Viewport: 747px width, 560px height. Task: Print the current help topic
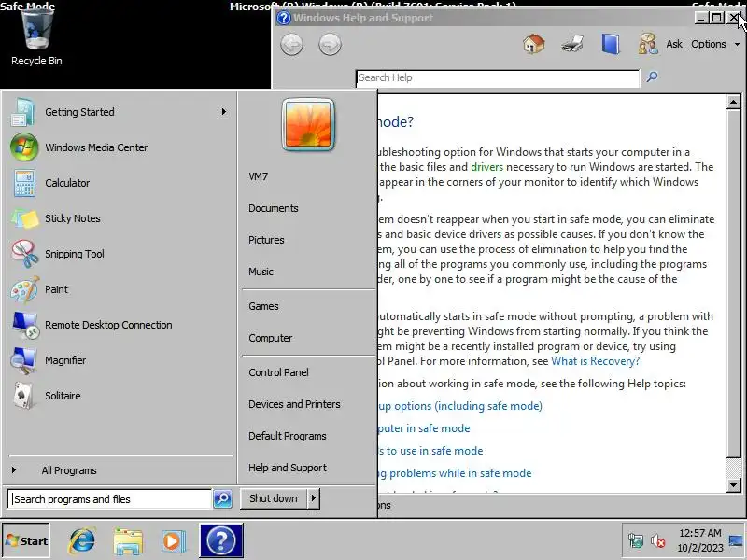click(x=572, y=44)
